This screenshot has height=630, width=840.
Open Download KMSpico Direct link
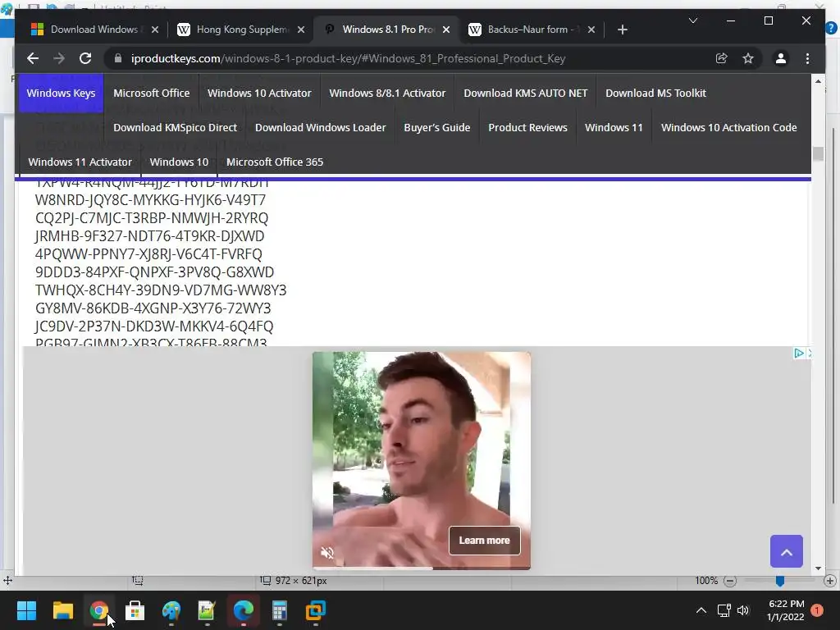pos(176,127)
